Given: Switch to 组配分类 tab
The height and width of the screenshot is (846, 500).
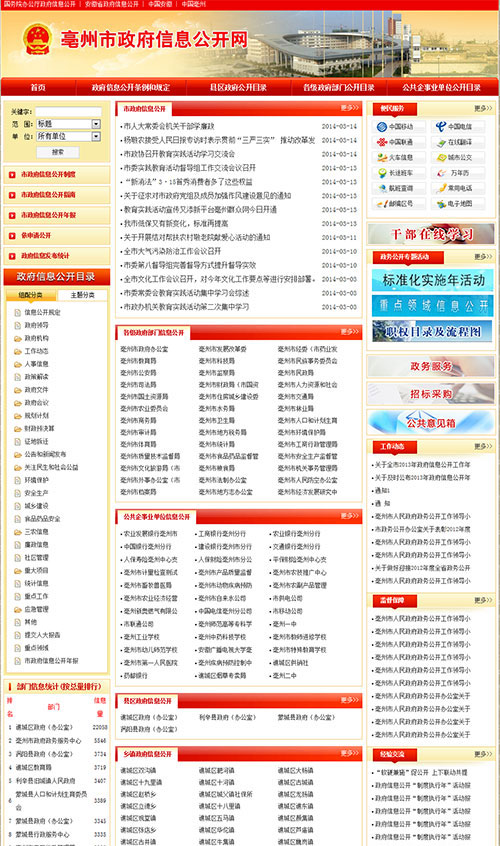Looking at the screenshot, I should coord(30,295).
